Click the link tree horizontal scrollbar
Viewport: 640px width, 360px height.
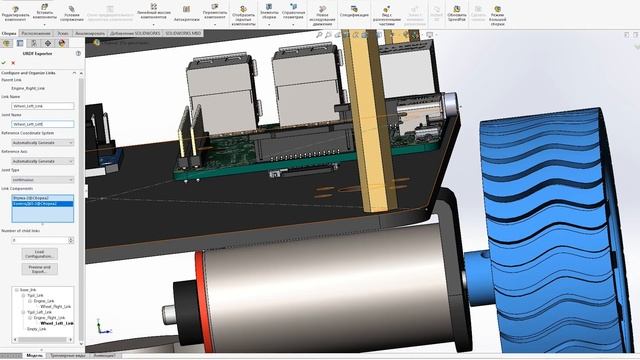coord(42,339)
